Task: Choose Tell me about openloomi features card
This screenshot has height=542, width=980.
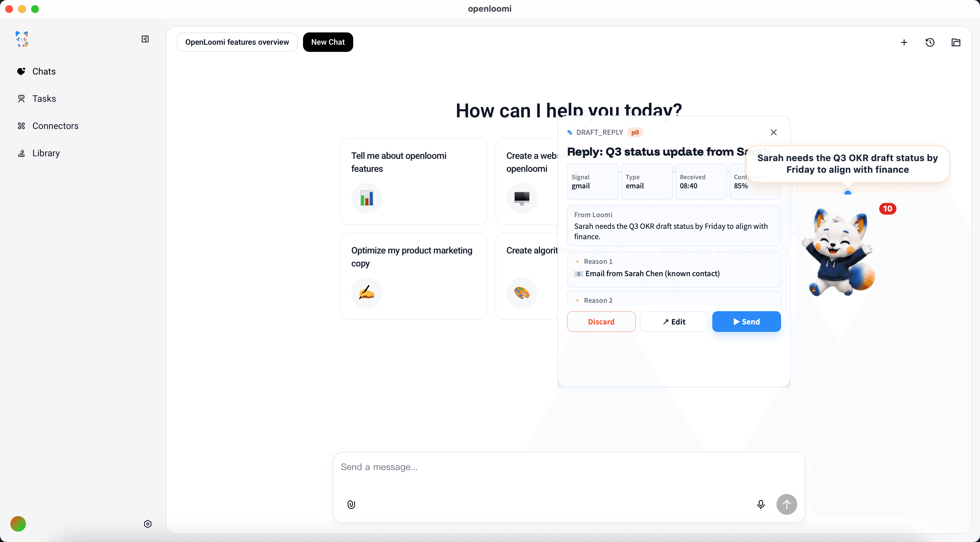Action: click(x=414, y=182)
